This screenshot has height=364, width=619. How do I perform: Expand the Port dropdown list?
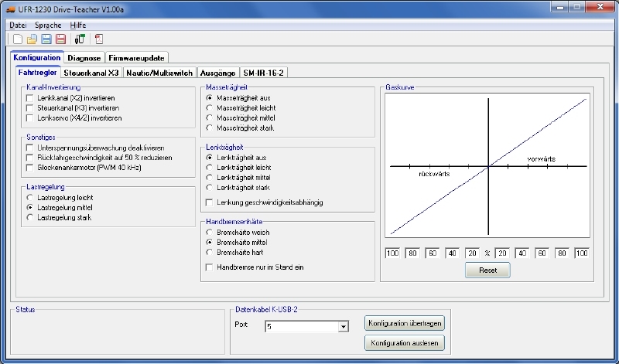click(344, 328)
